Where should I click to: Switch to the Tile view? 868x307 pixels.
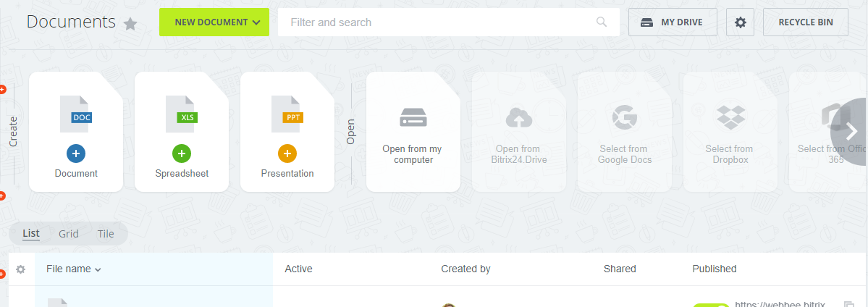[106, 233]
